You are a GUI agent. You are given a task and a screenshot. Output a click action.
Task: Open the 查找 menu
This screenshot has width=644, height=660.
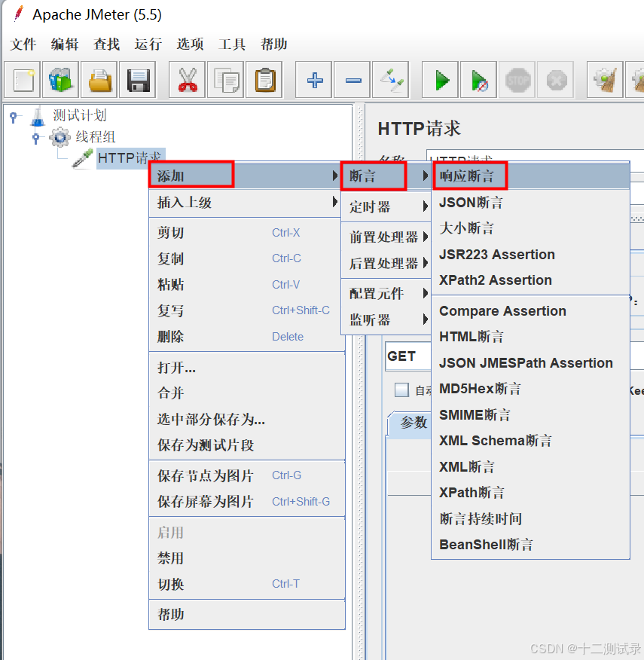[x=106, y=44]
